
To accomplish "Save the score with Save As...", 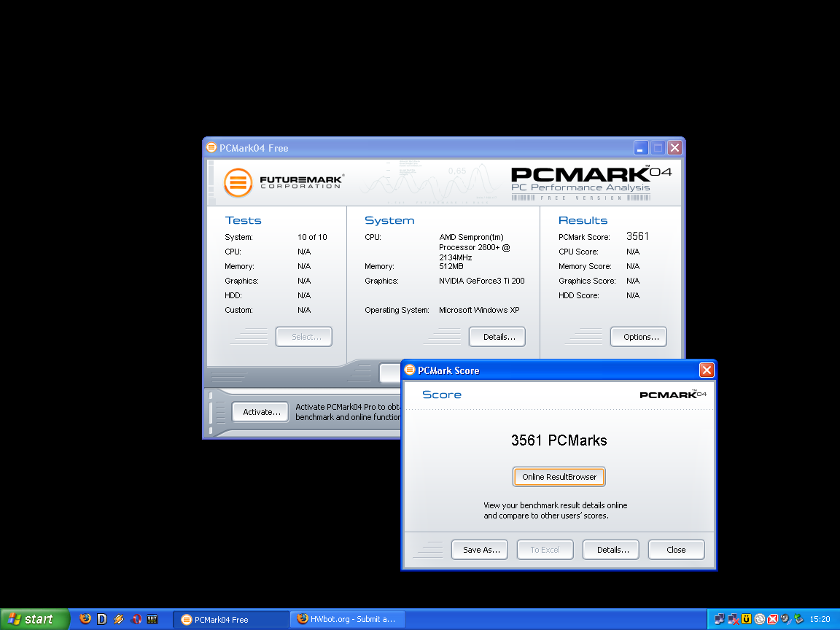I will [x=480, y=550].
